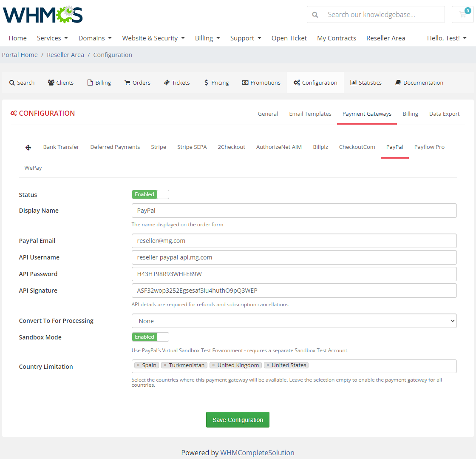Open the Reseller Area breadcrumb link
This screenshot has height=459, width=476.
65,55
